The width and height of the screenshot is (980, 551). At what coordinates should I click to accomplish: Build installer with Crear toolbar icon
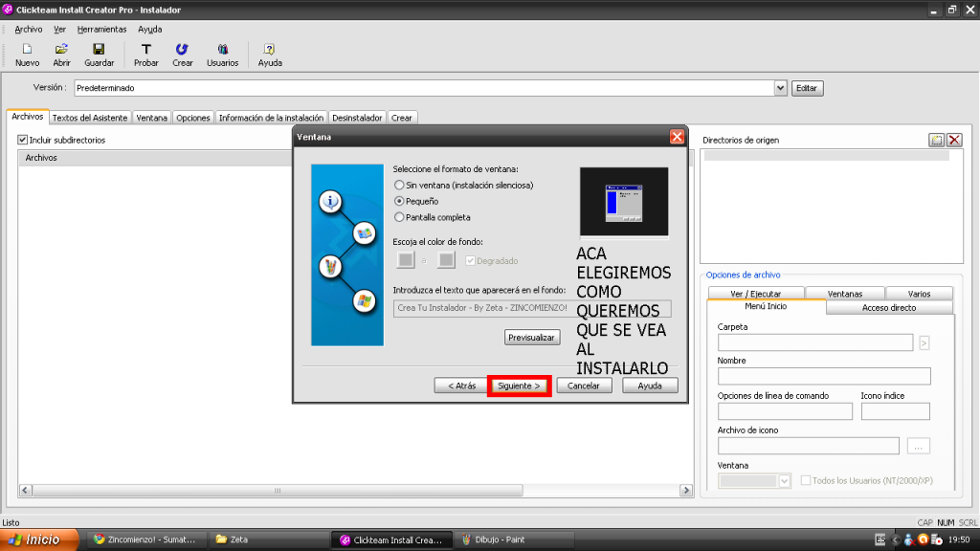[182, 55]
